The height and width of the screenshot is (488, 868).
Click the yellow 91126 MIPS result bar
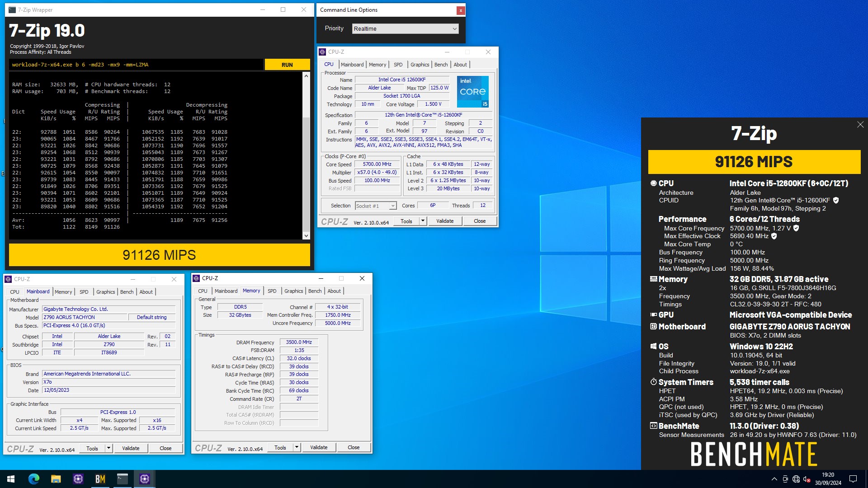click(160, 255)
